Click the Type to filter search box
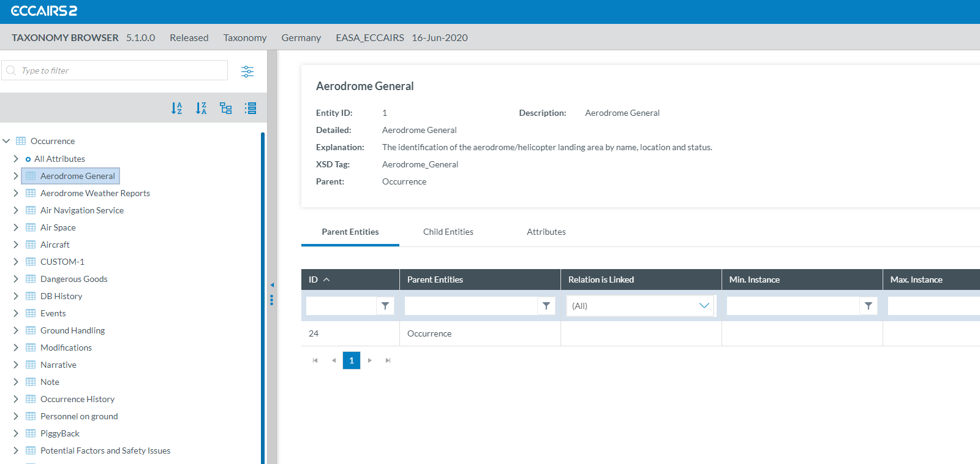Screen dimensions: 980x464 [119, 70]
